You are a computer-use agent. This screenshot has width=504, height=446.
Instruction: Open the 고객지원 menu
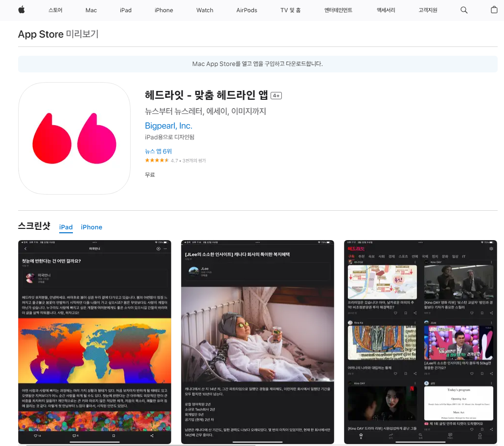pos(428,10)
